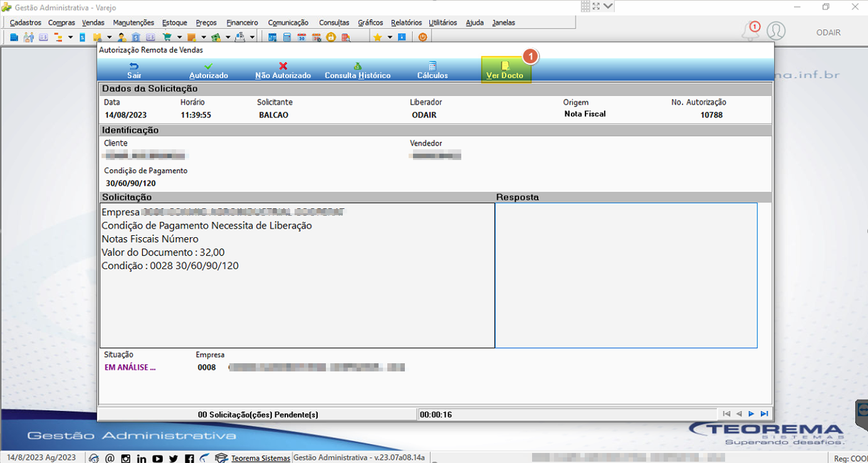Expand the dropdown arrow beside the cash register icon
The image size is (868, 463).
(x=252, y=37)
